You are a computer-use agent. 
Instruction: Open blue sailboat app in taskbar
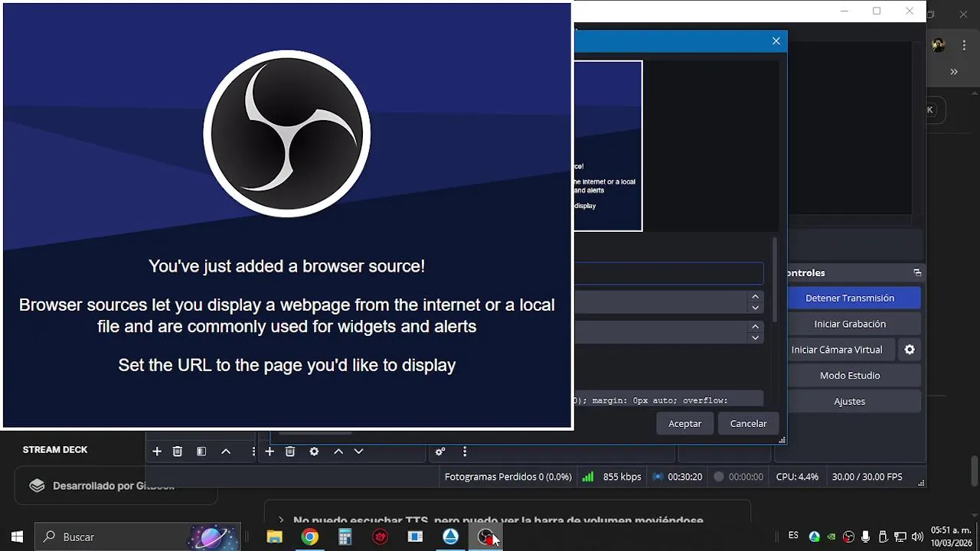pyautogui.click(x=450, y=537)
